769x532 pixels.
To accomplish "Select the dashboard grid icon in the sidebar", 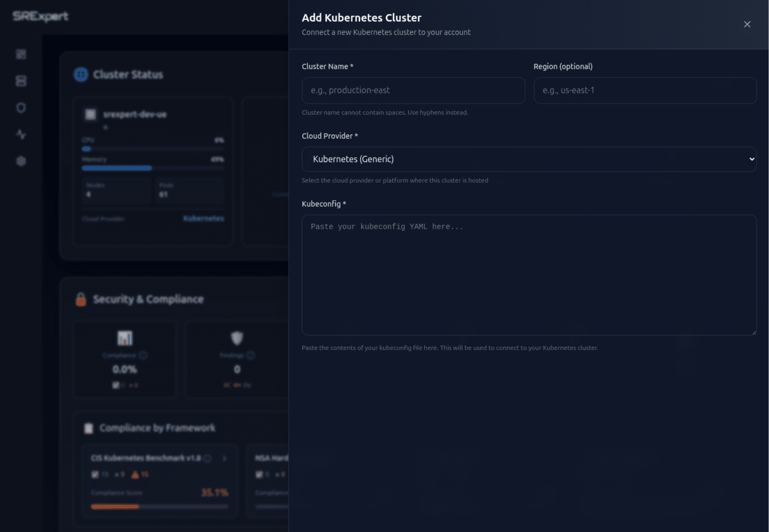I will tap(21, 54).
